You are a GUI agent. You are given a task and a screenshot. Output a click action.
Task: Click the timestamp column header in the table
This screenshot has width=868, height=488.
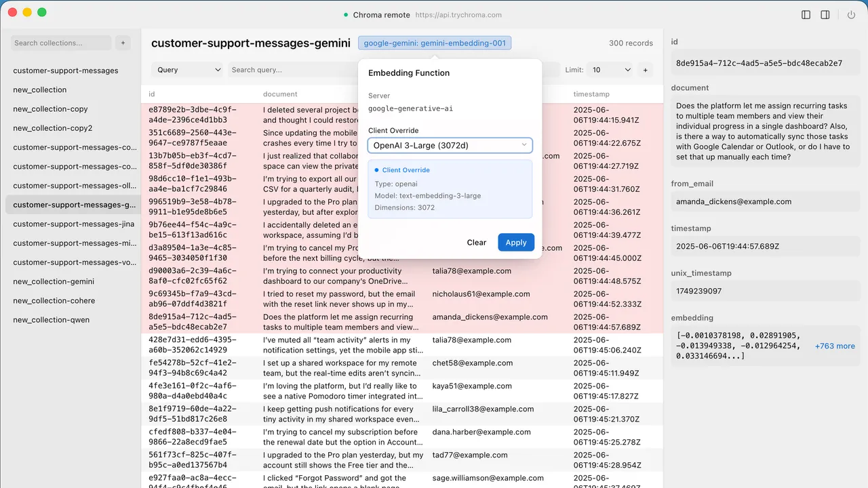click(x=591, y=94)
